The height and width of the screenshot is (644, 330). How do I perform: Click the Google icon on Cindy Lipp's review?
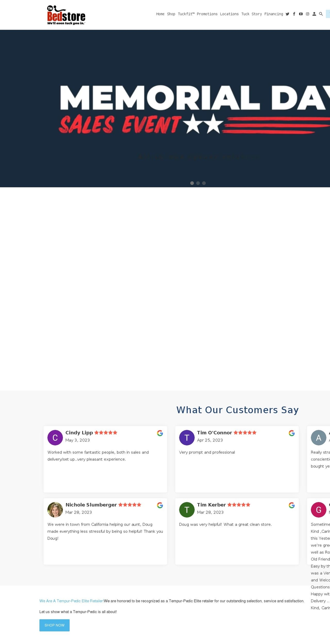[x=160, y=433]
